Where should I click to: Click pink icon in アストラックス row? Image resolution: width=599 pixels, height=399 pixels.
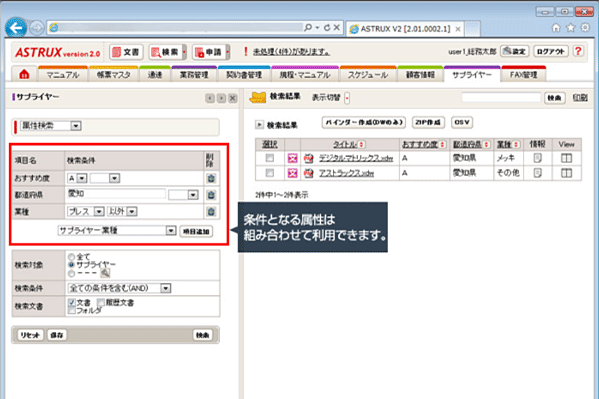(292, 173)
